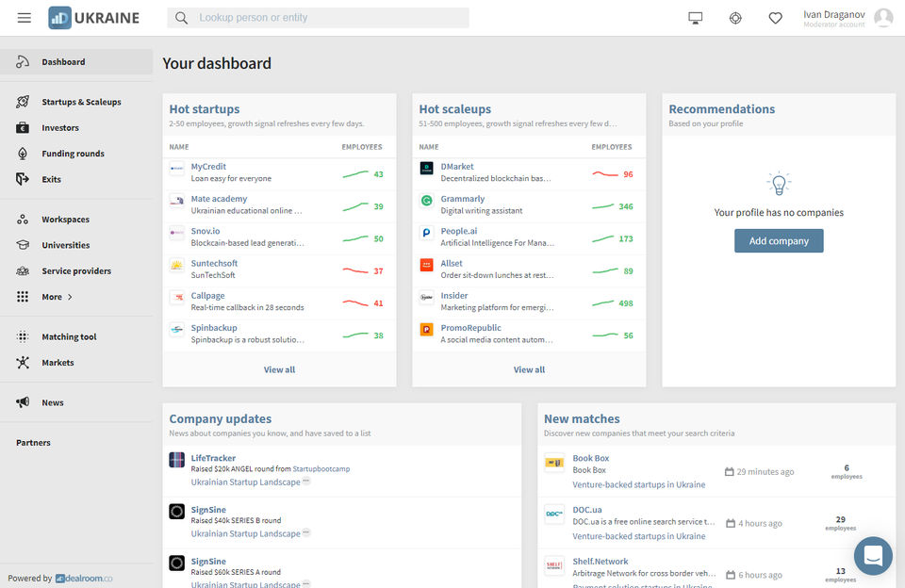This screenshot has width=905, height=588.
Task: Focus the Lookup person or entity field
Action: click(x=318, y=18)
